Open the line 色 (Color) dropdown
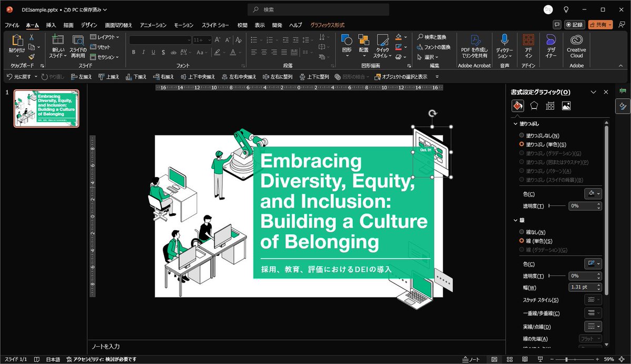The image size is (631, 364). (x=593, y=264)
